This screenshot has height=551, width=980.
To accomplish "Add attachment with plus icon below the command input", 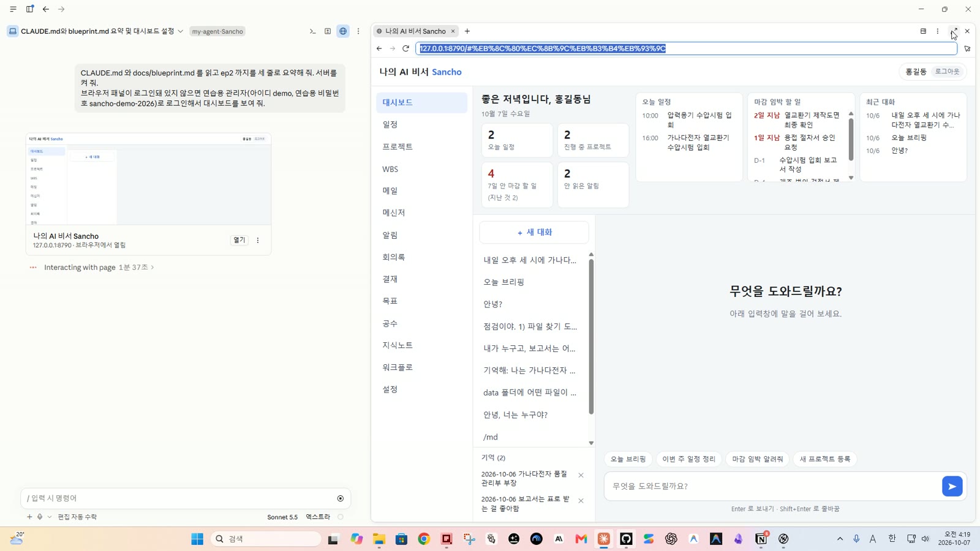I will click(x=29, y=517).
